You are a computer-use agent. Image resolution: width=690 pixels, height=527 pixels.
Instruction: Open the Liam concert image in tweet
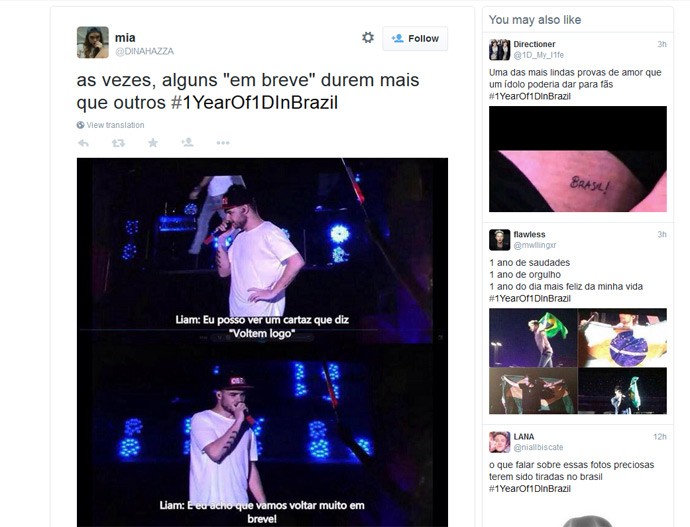click(262, 342)
